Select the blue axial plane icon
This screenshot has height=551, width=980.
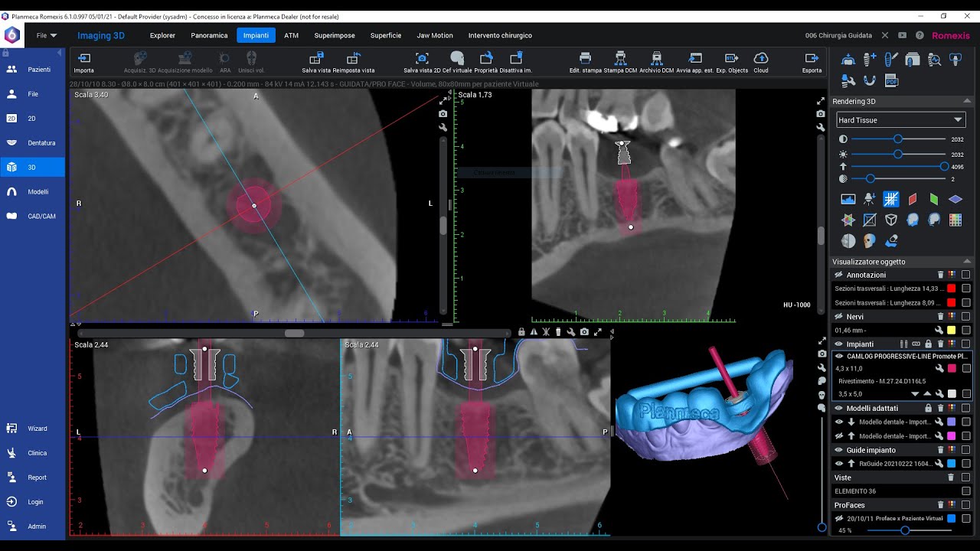pyautogui.click(x=955, y=199)
